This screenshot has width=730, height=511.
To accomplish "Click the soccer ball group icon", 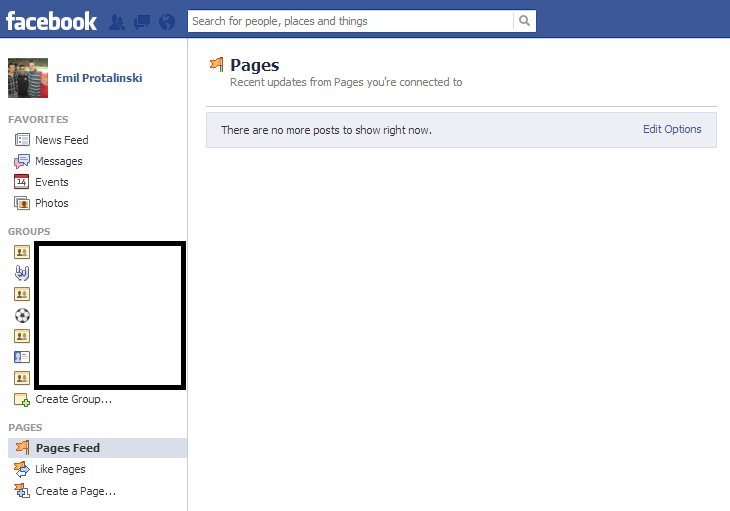I will [x=22, y=316].
